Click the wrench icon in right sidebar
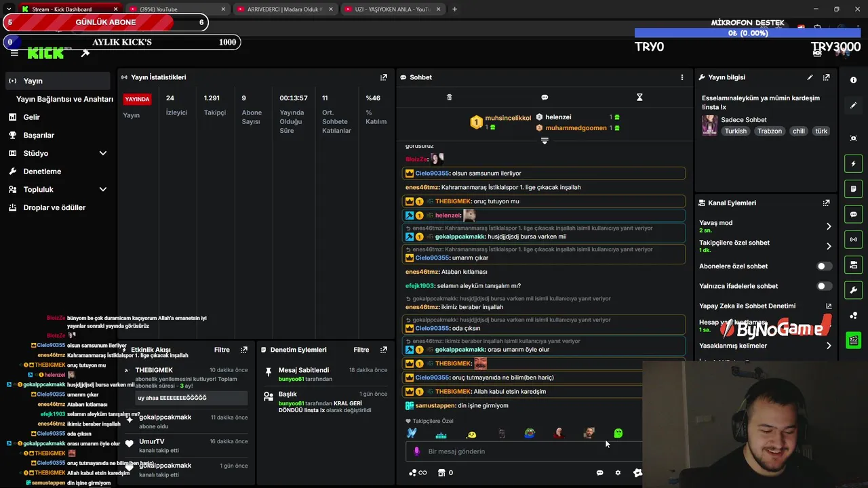The width and height of the screenshot is (868, 488). [x=853, y=290]
